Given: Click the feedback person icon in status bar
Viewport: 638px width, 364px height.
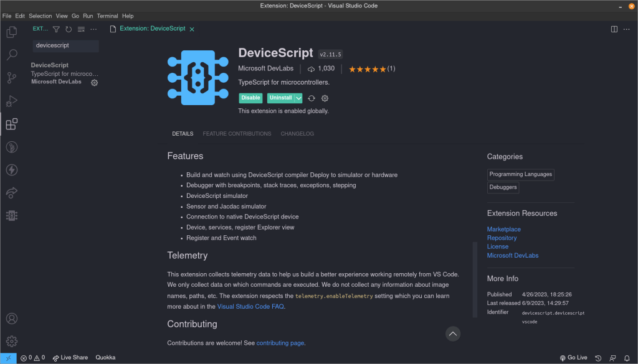Looking at the screenshot, I should (x=612, y=358).
